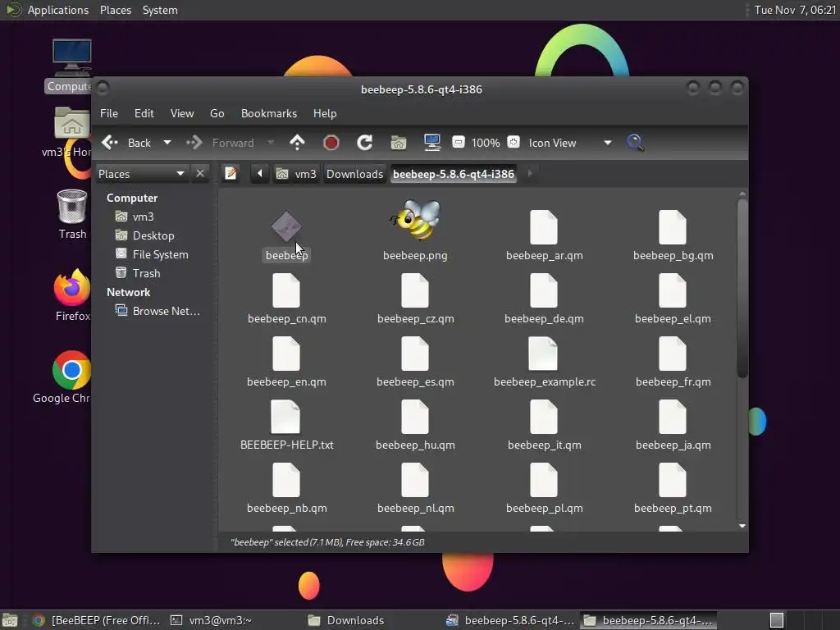840x630 pixels.
Task: Open the File menu
Action: tap(109, 113)
